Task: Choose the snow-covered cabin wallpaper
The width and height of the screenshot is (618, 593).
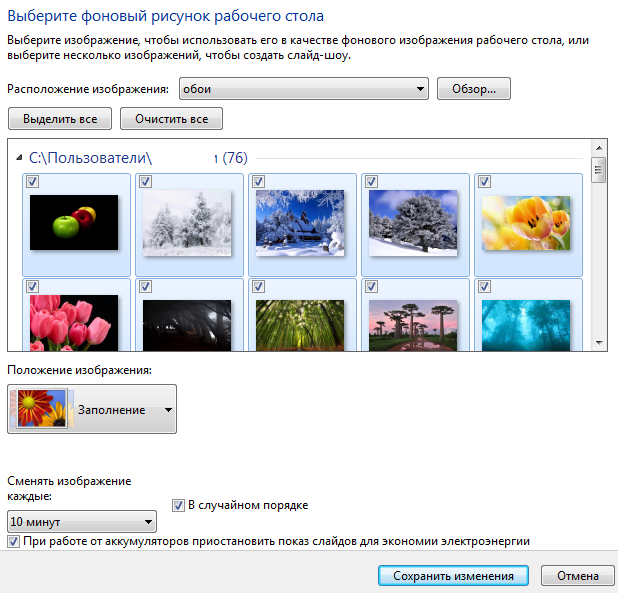Action: (x=301, y=222)
